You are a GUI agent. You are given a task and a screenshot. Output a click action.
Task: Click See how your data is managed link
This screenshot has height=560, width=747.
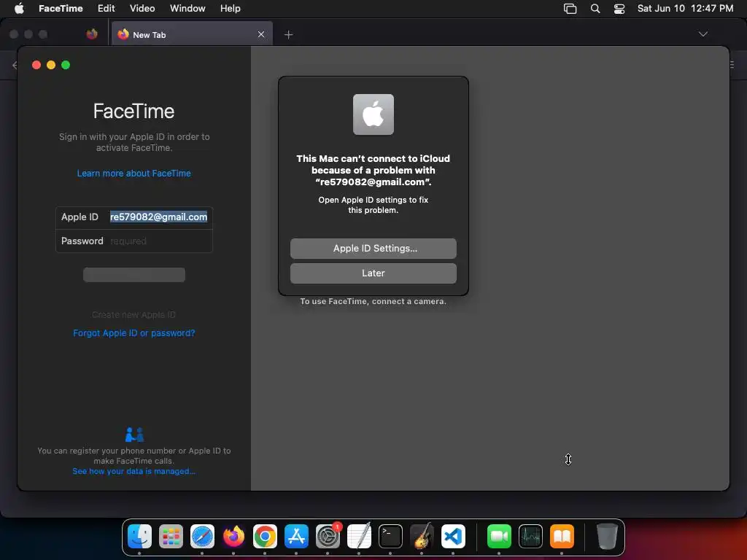(134, 471)
